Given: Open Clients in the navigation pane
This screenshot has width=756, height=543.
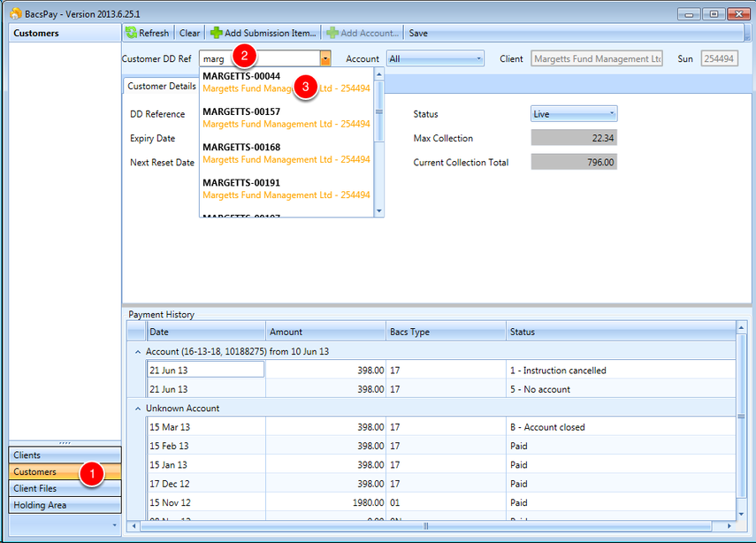Looking at the screenshot, I should click(65, 455).
